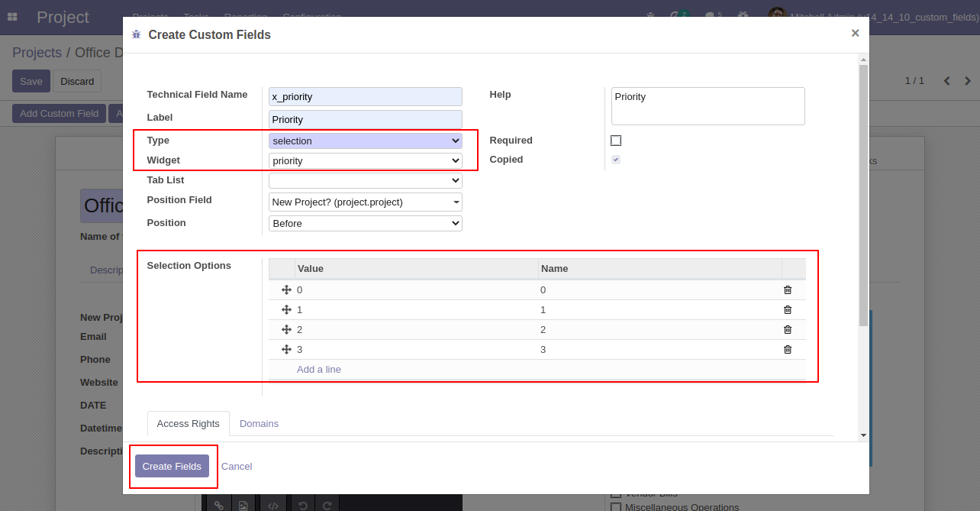Screen dimensions: 980x511
Task: Open the Projects breadcrumb link
Action: [37, 53]
